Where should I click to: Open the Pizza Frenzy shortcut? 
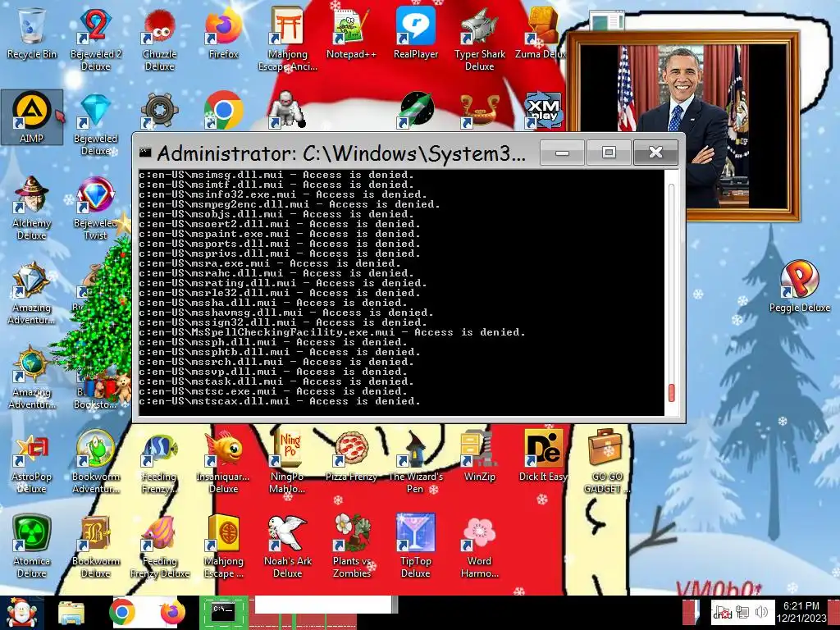[x=351, y=456]
